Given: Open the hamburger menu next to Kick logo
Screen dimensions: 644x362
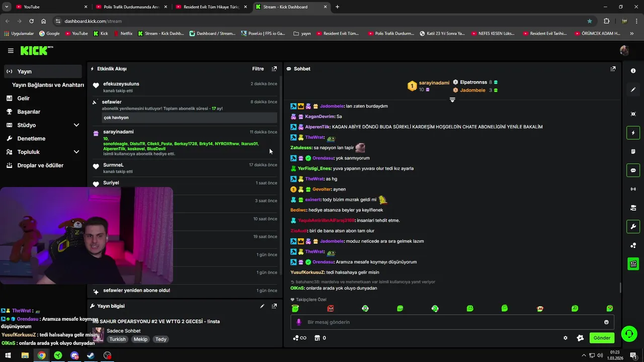Looking at the screenshot, I should 11,51.
